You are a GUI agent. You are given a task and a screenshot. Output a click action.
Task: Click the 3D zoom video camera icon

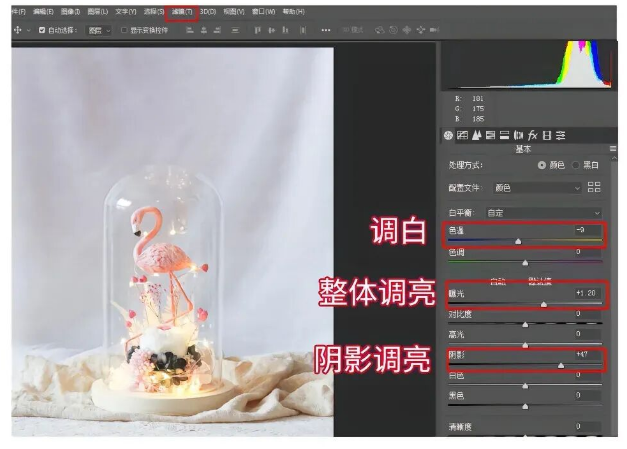tap(434, 30)
